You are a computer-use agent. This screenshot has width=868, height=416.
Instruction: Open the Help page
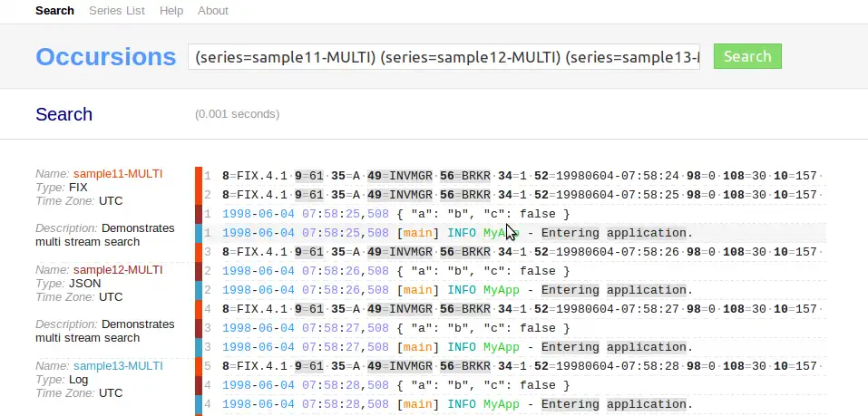pyautogui.click(x=171, y=11)
